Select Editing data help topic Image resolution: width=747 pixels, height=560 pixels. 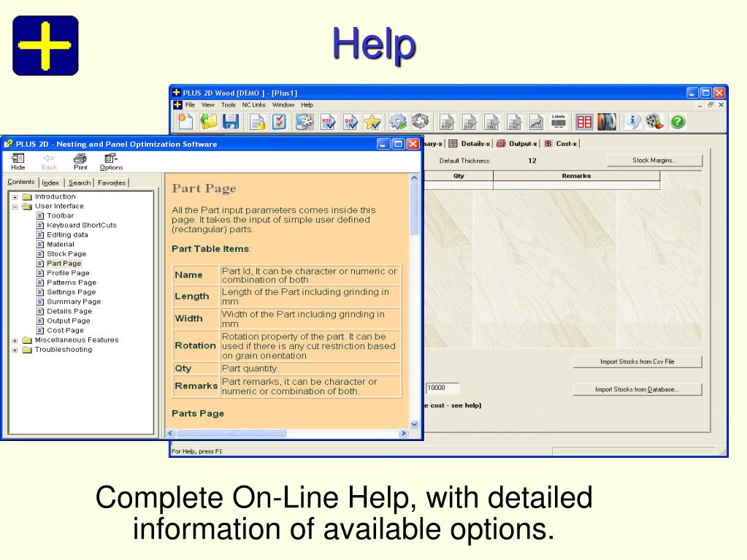67,235
